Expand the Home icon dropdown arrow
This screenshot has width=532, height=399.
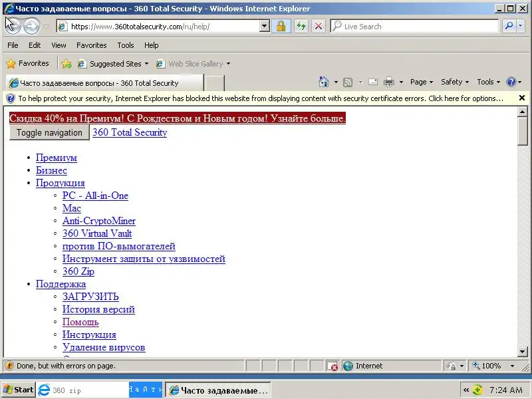[336, 82]
